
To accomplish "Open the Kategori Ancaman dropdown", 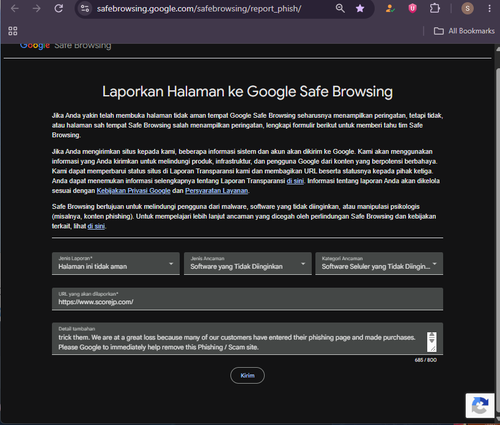I will pos(379,263).
